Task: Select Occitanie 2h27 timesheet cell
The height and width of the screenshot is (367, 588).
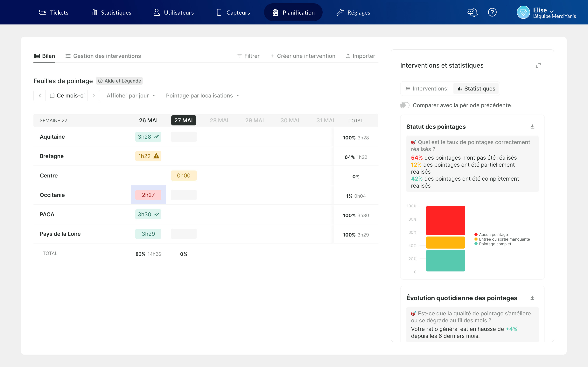Action: tap(148, 195)
